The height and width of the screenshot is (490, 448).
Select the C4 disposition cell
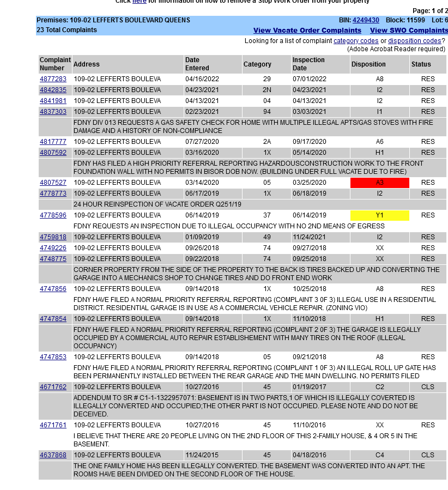(379, 456)
